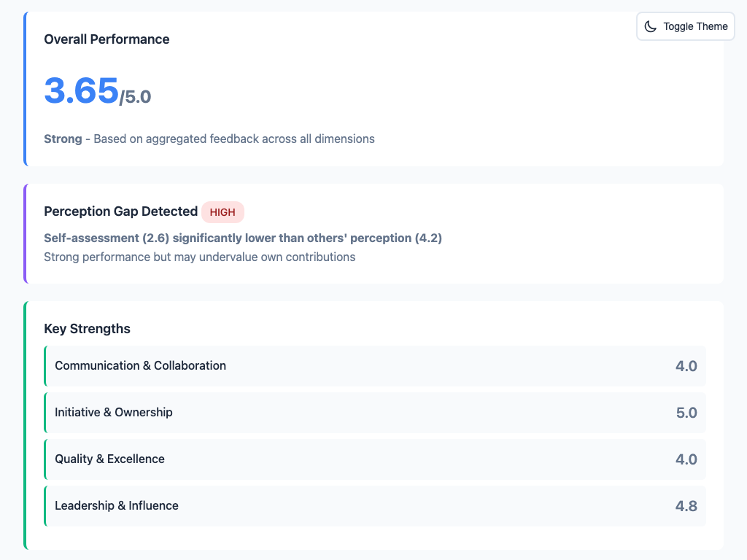
Task: Select the 5.0 score for Initiative & Ownership
Action: pos(686,413)
